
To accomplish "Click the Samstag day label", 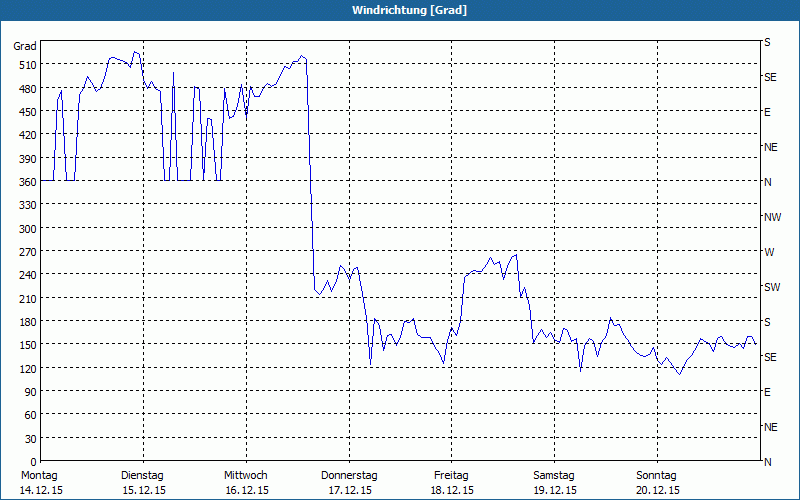I will point(554,476).
